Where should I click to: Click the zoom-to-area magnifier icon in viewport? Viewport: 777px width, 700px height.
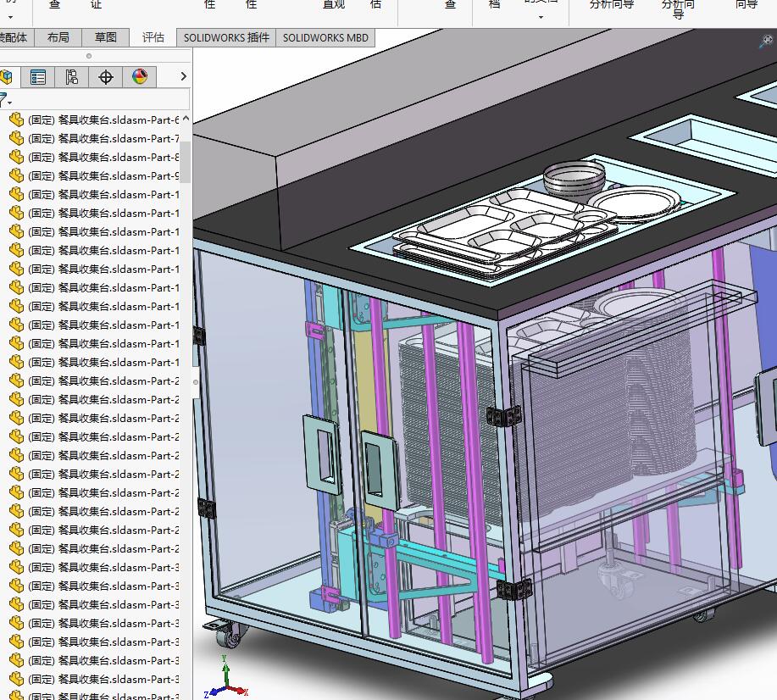766,41
